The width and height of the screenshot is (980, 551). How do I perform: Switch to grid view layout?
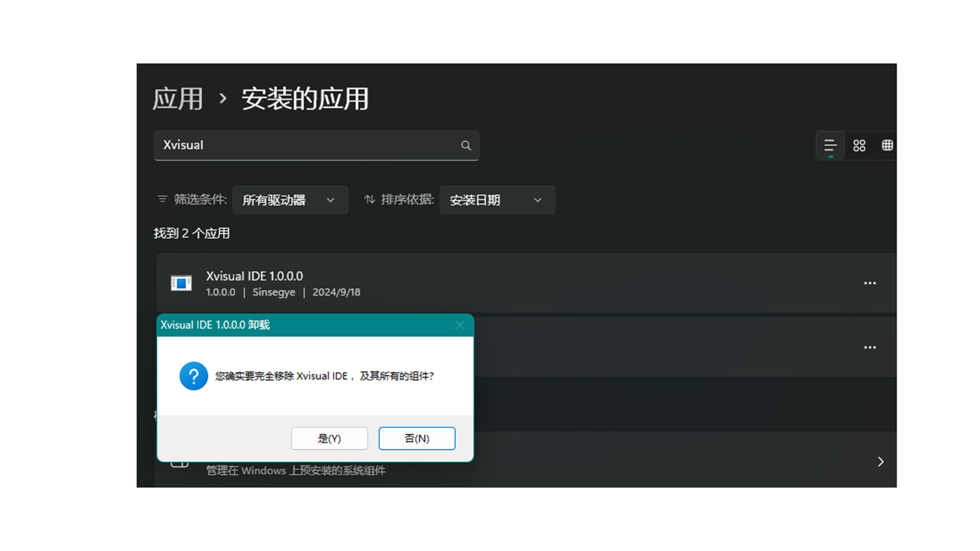pyautogui.click(x=859, y=146)
